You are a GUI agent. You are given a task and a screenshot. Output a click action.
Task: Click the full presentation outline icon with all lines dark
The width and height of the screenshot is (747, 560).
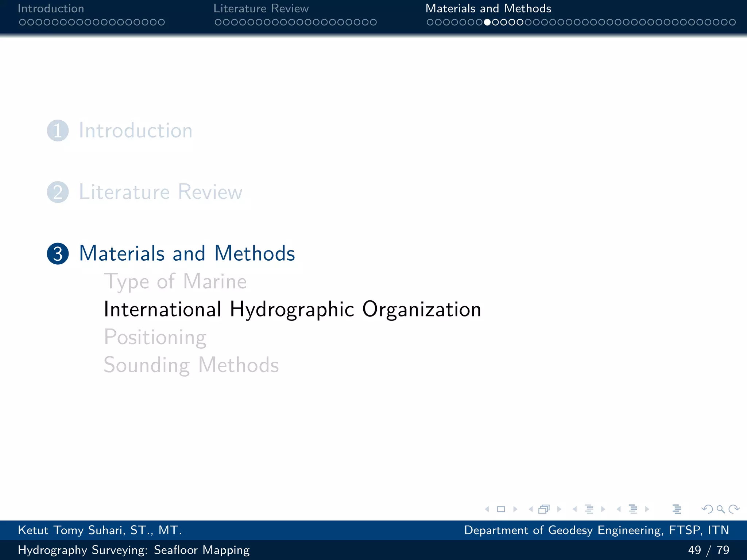click(677, 509)
